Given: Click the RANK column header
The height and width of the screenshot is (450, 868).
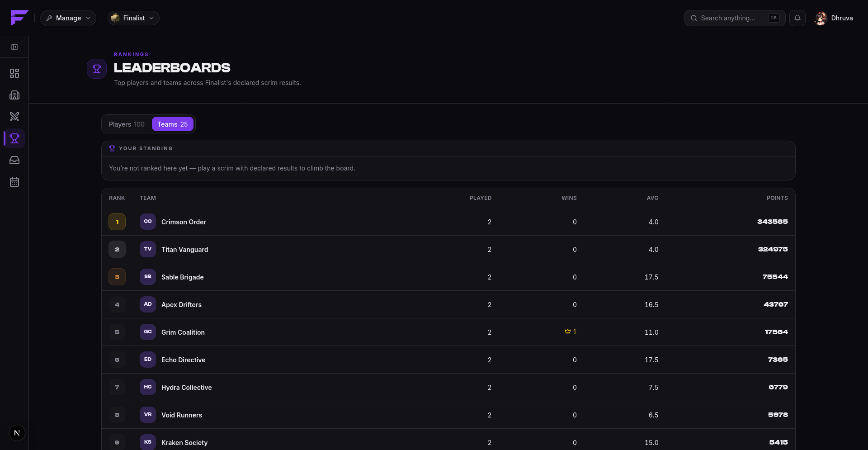Looking at the screenshot, I should [117, 198].
